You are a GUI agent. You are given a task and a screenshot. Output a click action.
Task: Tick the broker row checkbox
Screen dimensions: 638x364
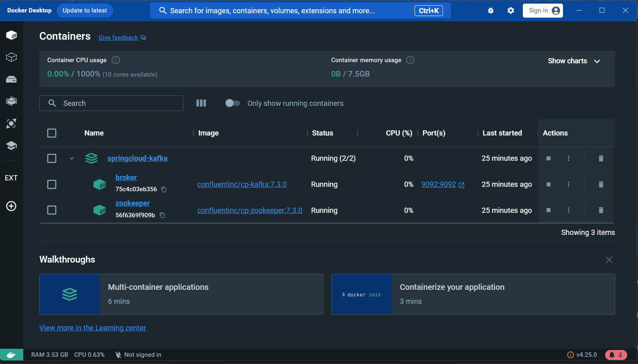pyautogui.click(x=52, y=184)
